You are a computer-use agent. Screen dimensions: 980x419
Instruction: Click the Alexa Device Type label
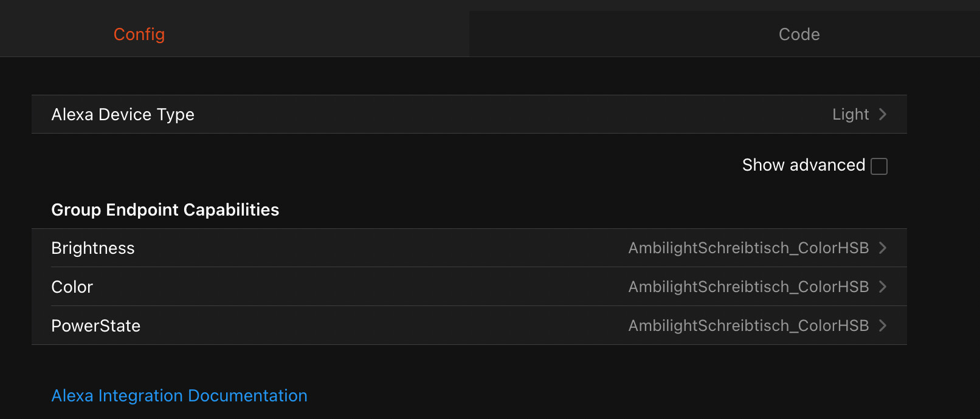click(123, 114)
